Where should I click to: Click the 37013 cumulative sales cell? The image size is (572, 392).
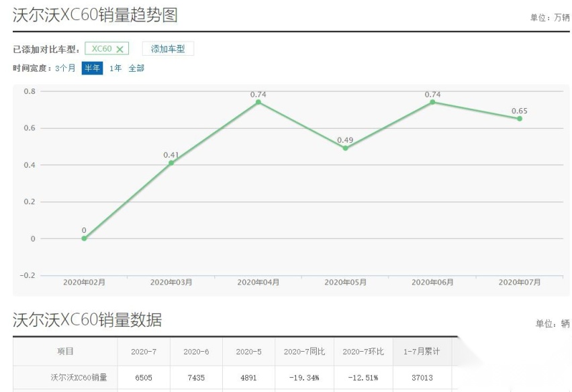point(422,378)
